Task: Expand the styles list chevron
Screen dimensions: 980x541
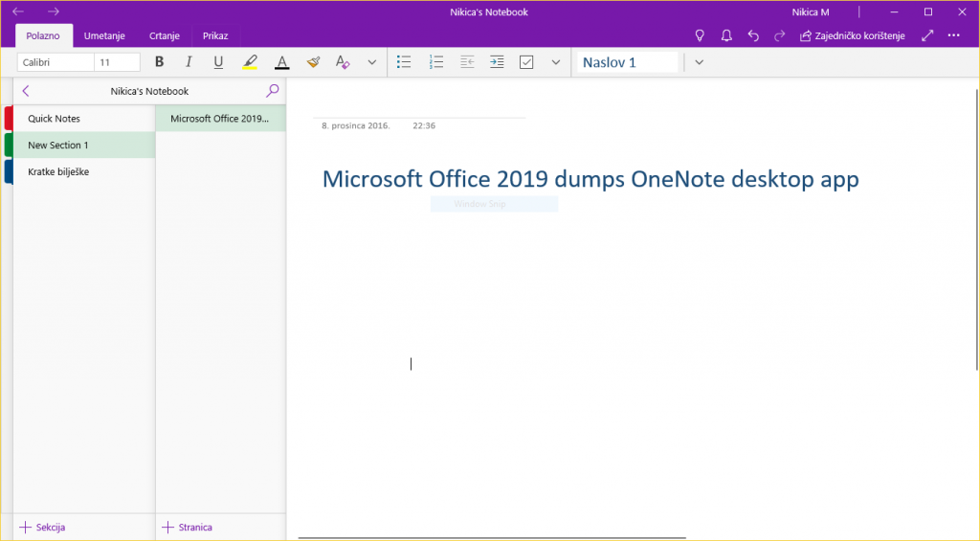Action: (x=700, y=62)
